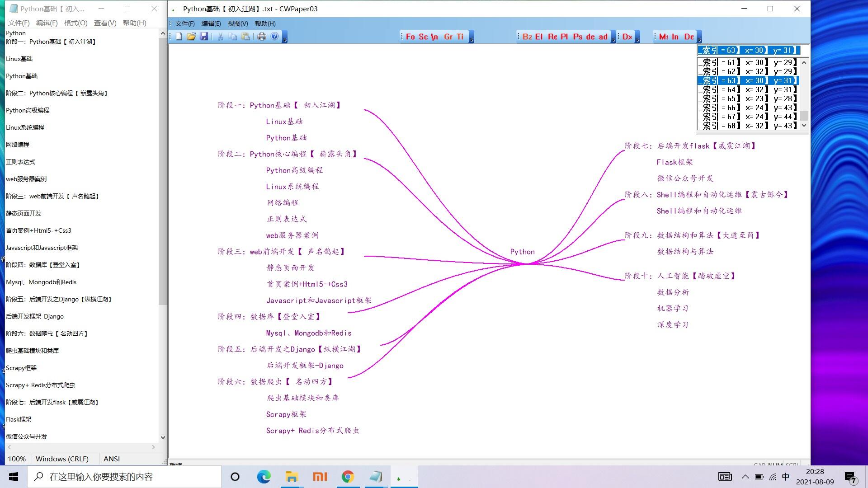Expand overflow arrow next to Dx toolbar
Viewport: 868px width, 488px height.
tap(637, 39)
